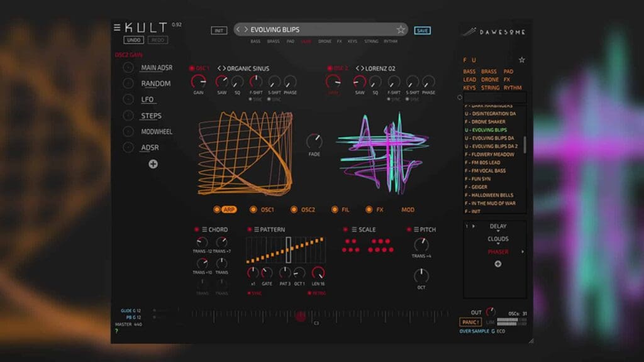Screen dimensions: 644x362
Task: Click the oversample cycle icon beside ECO
Action: [x=493, y=331]
